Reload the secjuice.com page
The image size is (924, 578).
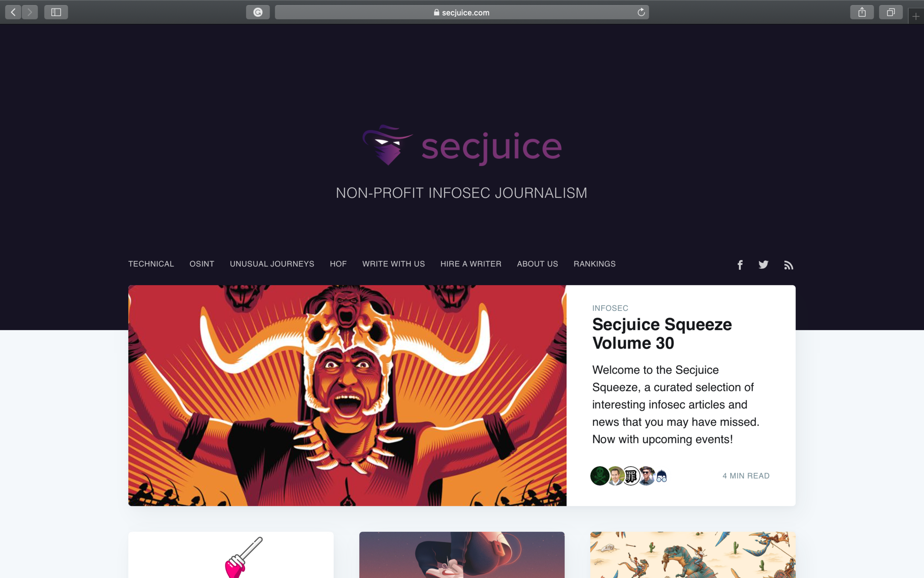641,12
